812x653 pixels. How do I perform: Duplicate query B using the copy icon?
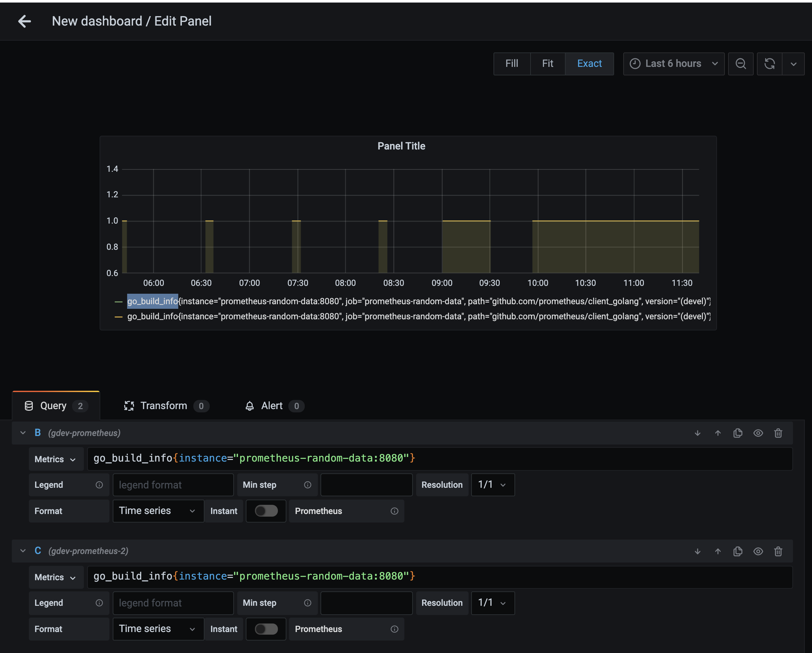point(737,433)
